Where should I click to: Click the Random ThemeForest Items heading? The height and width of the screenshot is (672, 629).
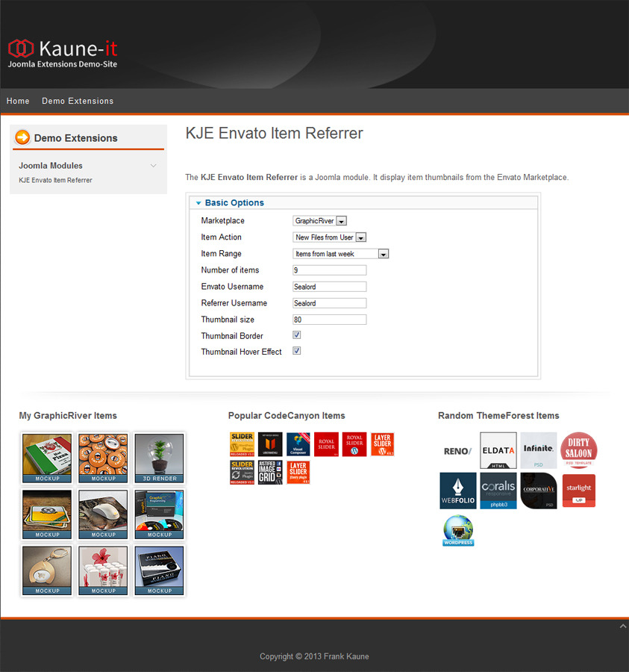point(498,415)
